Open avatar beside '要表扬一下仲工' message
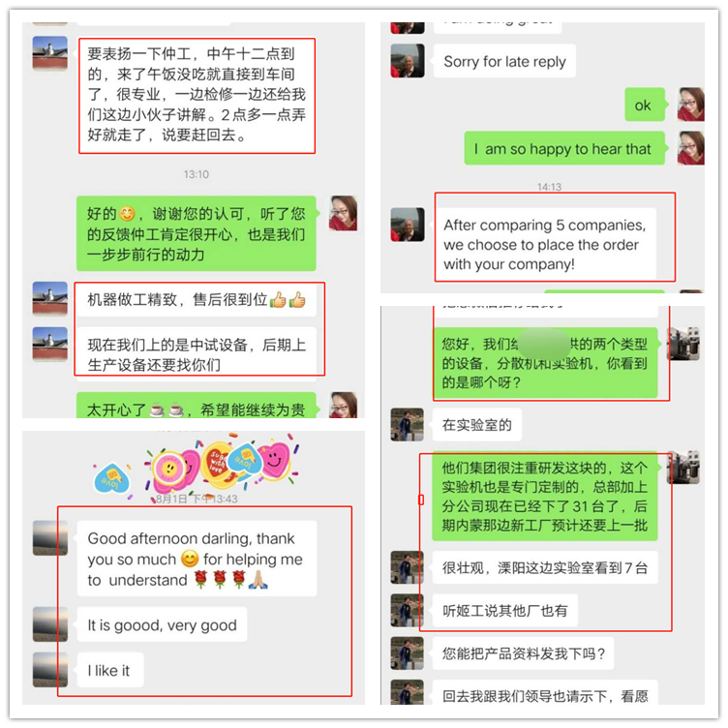Viewport: 728px width, 728px height. point(50,53)
